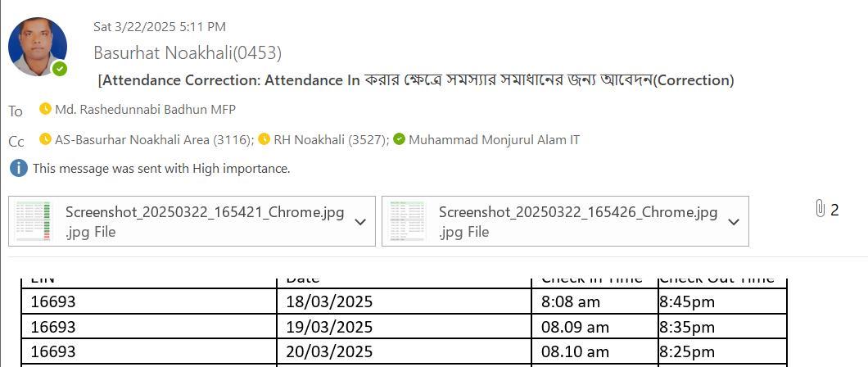Select Cc contact Muhammad Monjurul Alam IT
The image size is (868, 367).
[495, 140]
